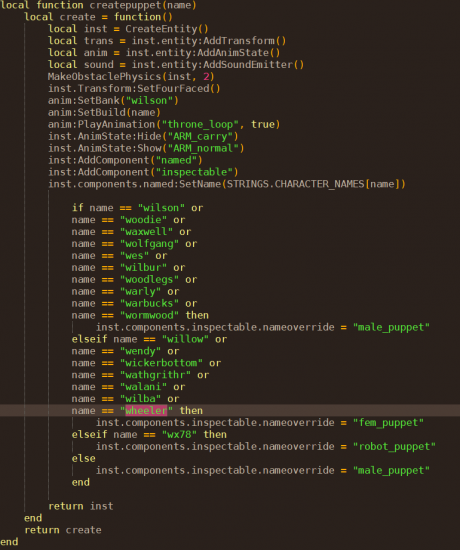This screenshot has height=550, width=460.
Task: Click 'AddTransform' in the trans line
Action: [x=239, y=41]
